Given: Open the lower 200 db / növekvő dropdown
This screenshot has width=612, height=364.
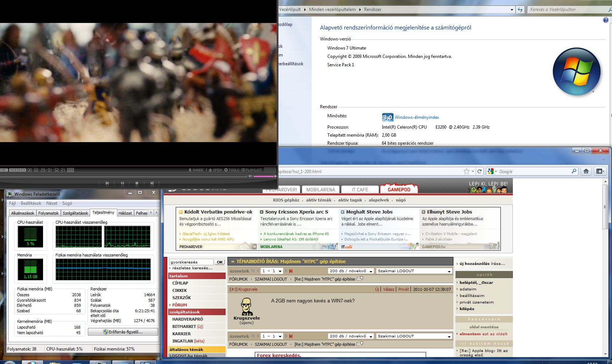Looking at the screenshot, I should click(x=351, y=336).
